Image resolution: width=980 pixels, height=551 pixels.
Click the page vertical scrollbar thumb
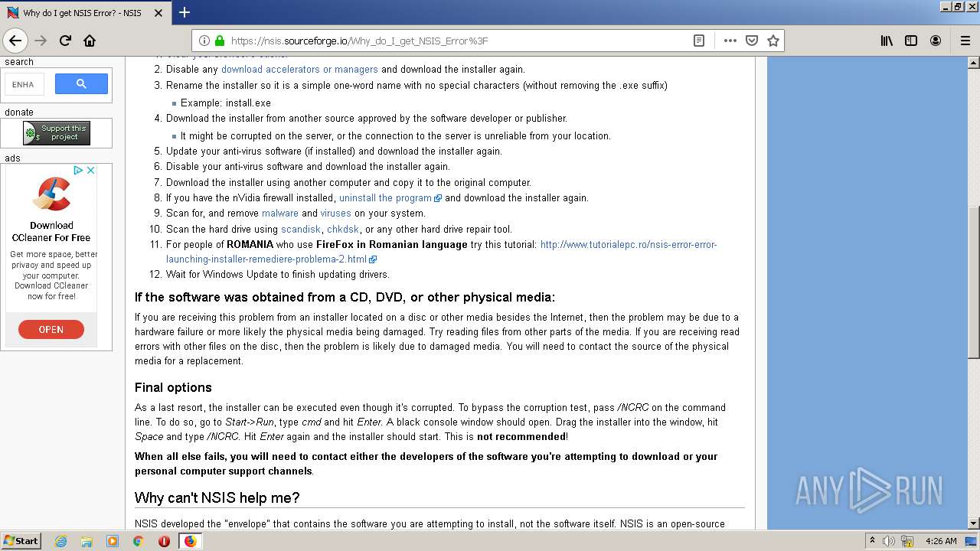973,282
